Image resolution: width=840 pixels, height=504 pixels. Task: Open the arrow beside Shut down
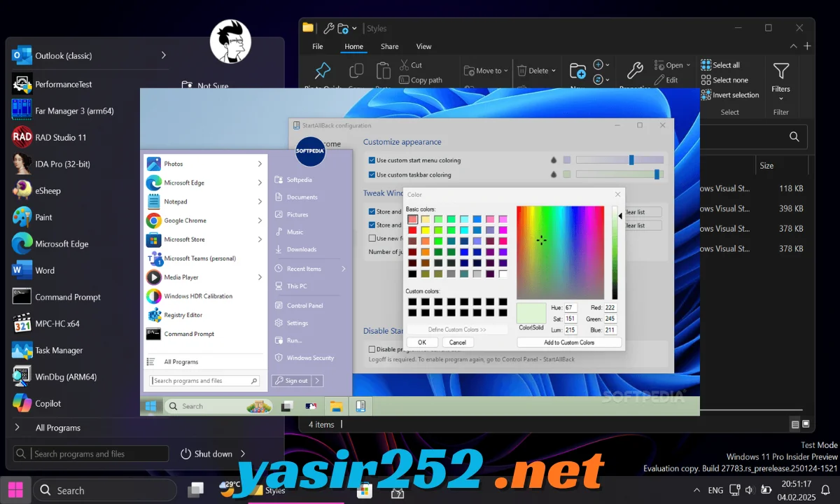[243, 454]
